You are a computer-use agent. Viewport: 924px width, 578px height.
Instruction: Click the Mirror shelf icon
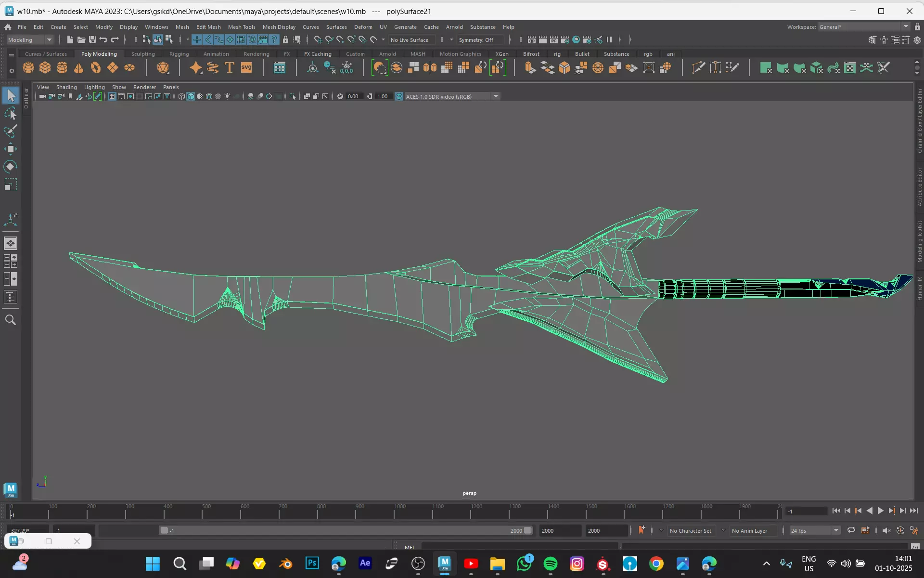point(430,68)
